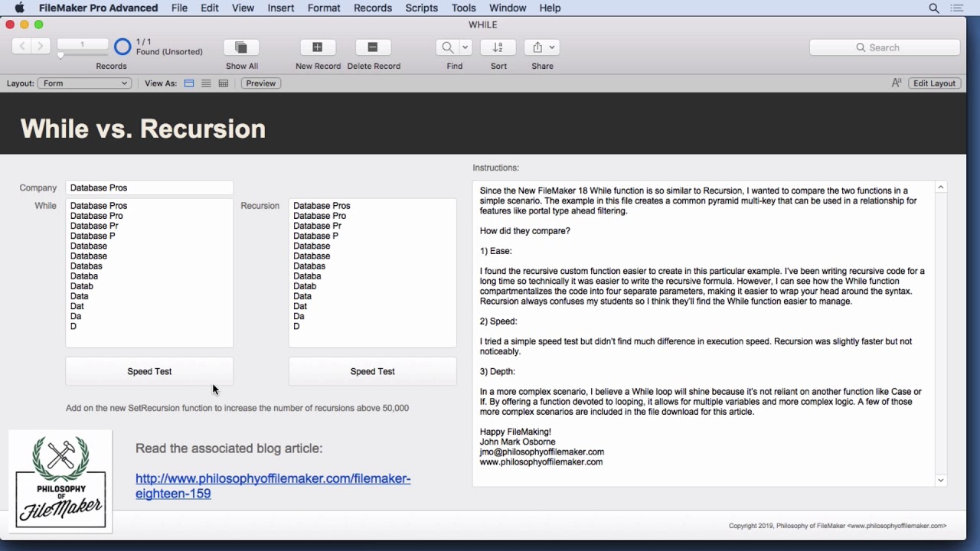The width and height of the screenshot is (980, 551).
Task: Open Notification Center list icon
Action: pos(957,8)
